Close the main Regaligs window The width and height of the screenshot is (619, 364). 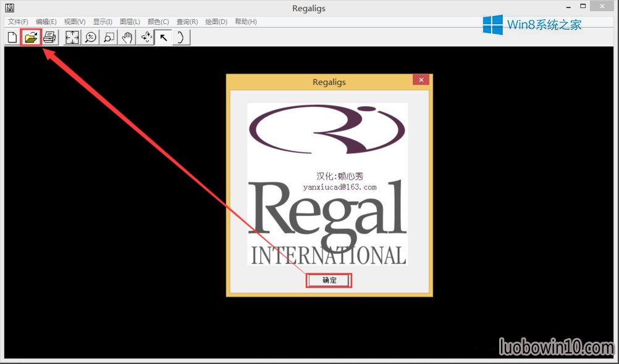[602, 6]
